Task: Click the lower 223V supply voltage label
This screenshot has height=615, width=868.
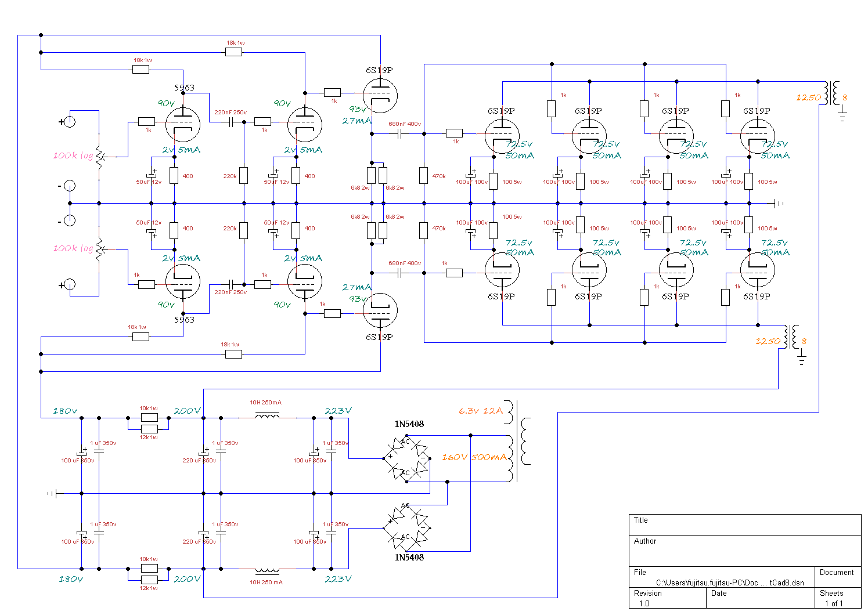Action: click(338, 579)
